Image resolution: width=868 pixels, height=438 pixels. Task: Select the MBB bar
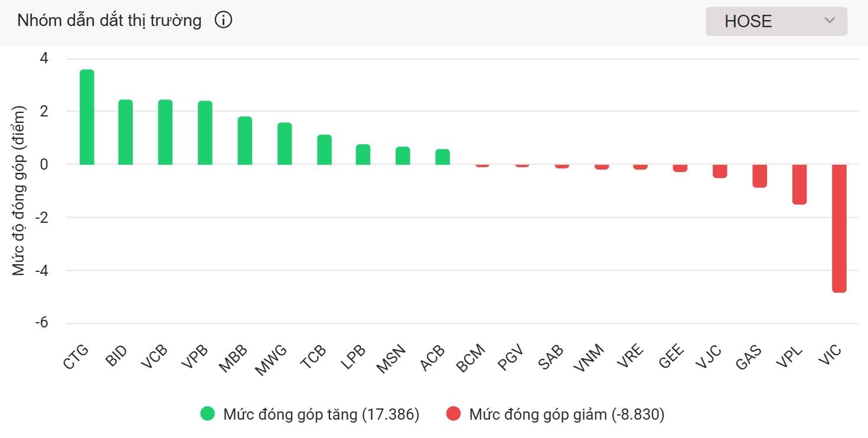point(244,141)
